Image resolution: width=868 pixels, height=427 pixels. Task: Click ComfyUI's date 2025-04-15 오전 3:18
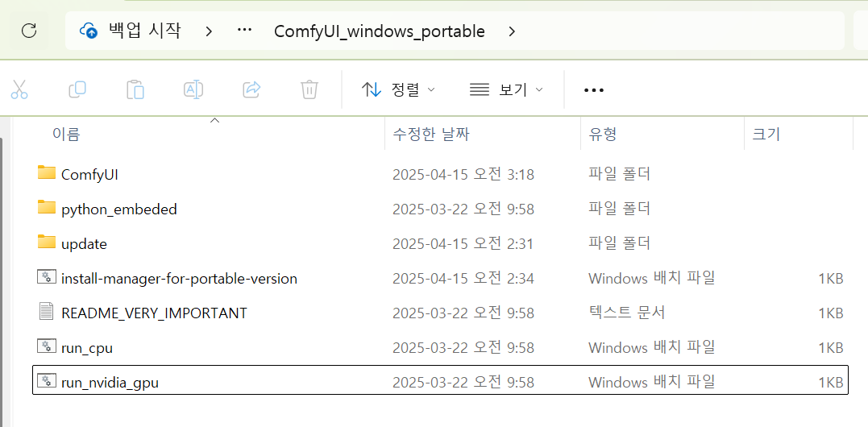pyautogui.click(x=463, y=175)
